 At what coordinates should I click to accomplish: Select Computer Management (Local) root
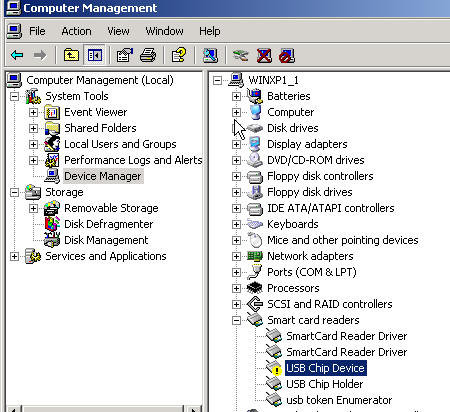pyautogui.click(x=100, y=80)
